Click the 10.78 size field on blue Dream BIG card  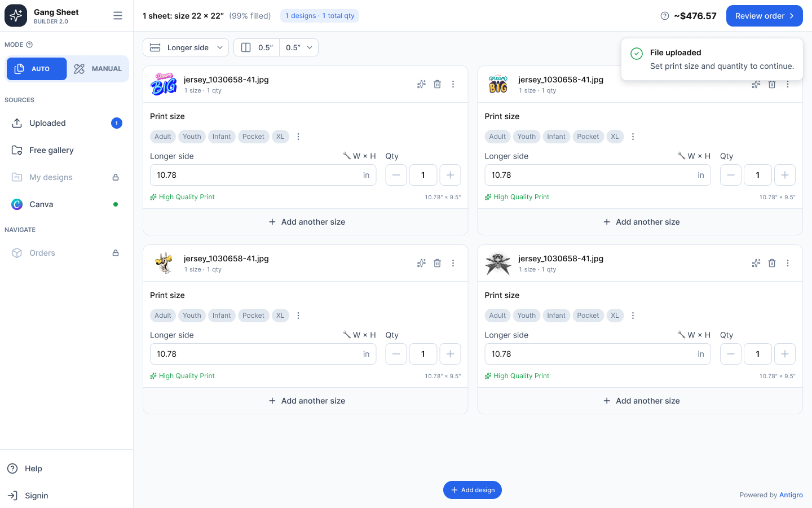pyautogui.click(x=263, y=175)
